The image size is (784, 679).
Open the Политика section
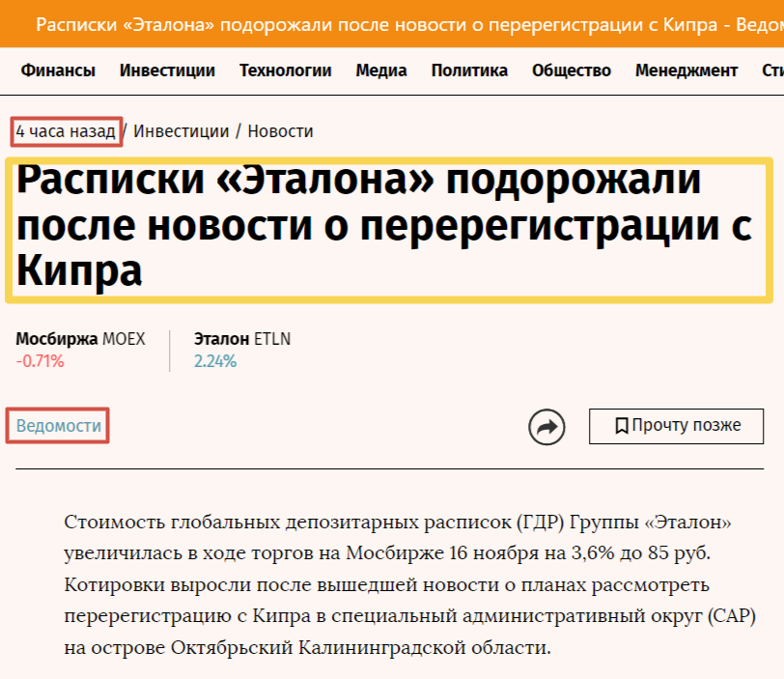coord(469,70)
